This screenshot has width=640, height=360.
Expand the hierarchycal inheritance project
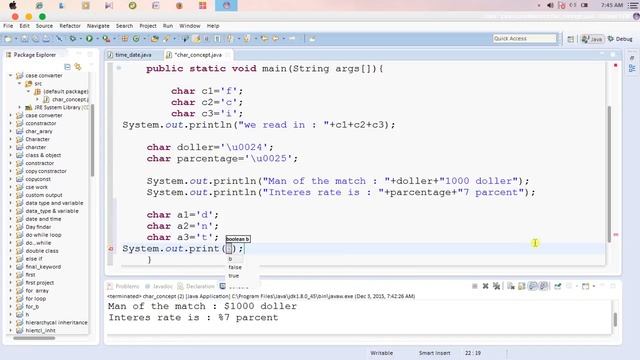10,322
